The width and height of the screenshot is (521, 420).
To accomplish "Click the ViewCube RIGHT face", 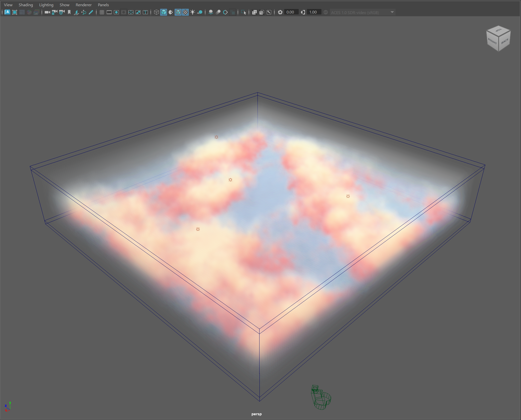I will (x=492, y=41).
